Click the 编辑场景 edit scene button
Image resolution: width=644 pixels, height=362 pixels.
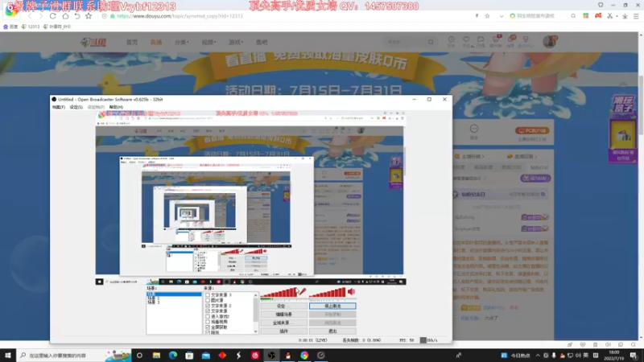(x=283, y=315)
